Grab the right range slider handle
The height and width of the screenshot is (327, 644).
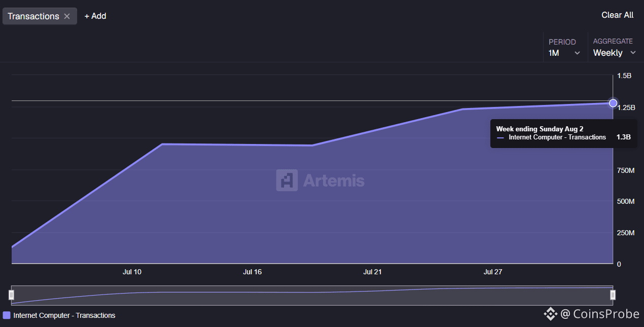pos(613,295)
